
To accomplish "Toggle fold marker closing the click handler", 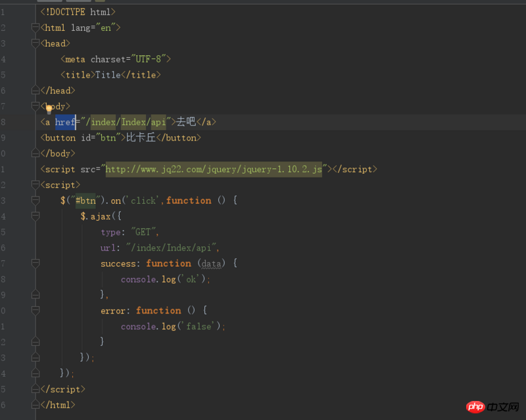I will (36, 373).
